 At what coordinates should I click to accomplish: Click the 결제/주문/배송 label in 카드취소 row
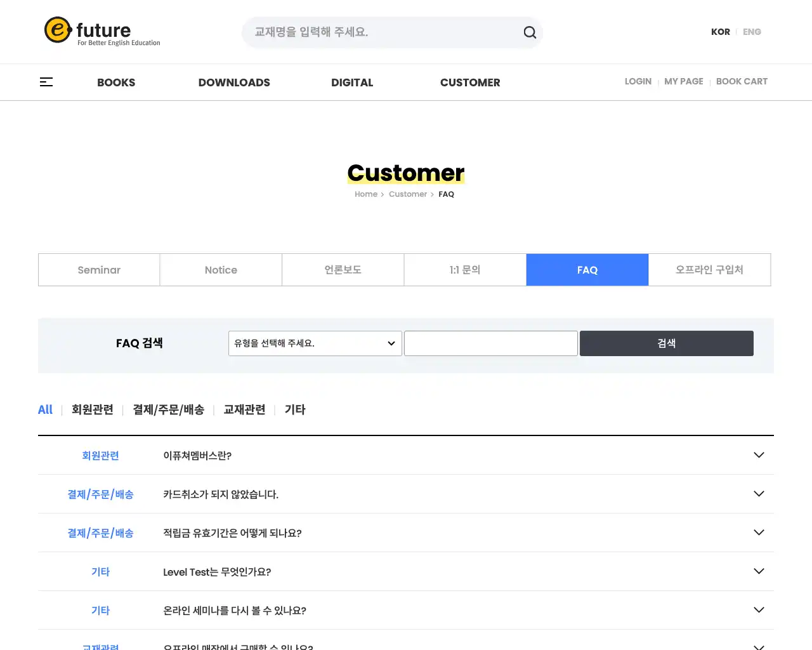(x=100, y=494)
